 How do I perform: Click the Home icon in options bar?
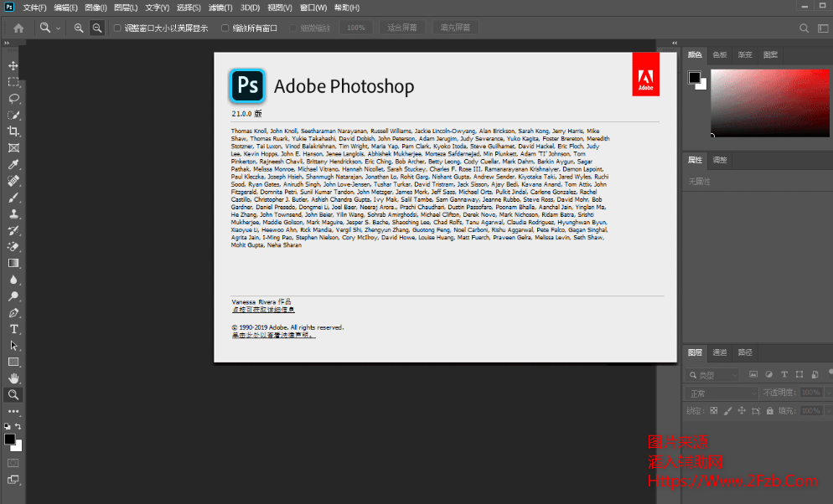(x=18, y=28)
